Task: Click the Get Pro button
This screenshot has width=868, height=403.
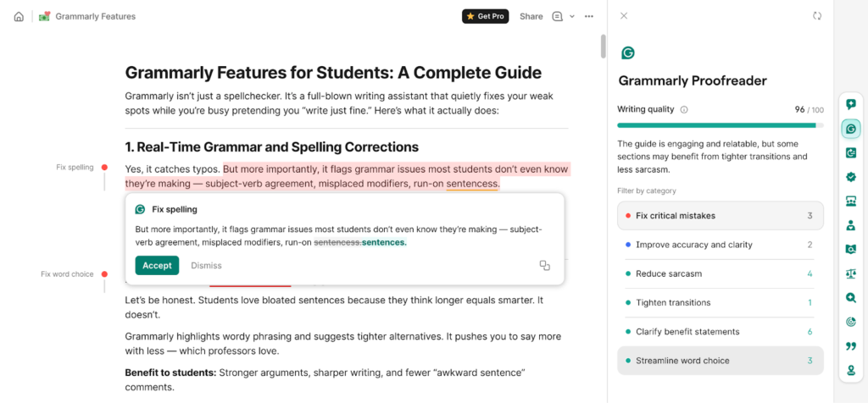Action: click(x=486, y=17)
